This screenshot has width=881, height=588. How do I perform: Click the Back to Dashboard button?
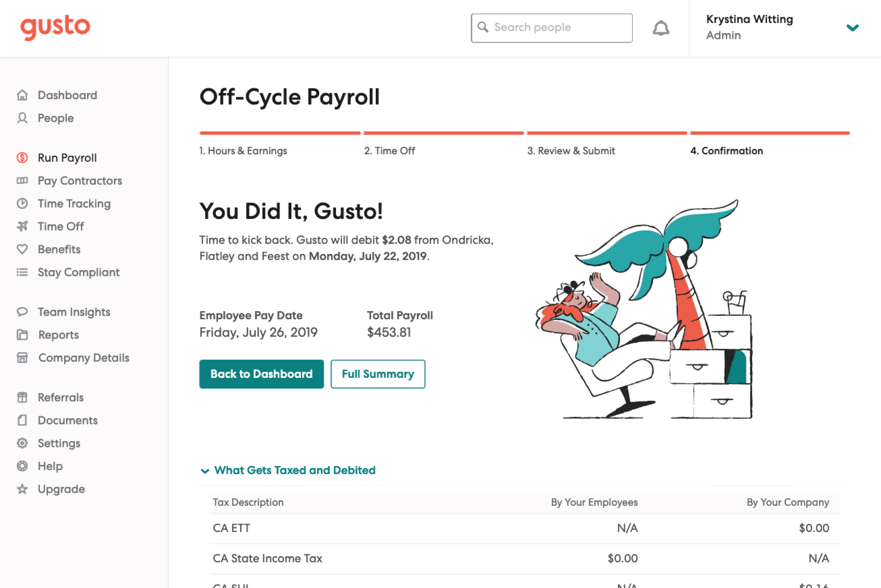[x=261, y=374]
